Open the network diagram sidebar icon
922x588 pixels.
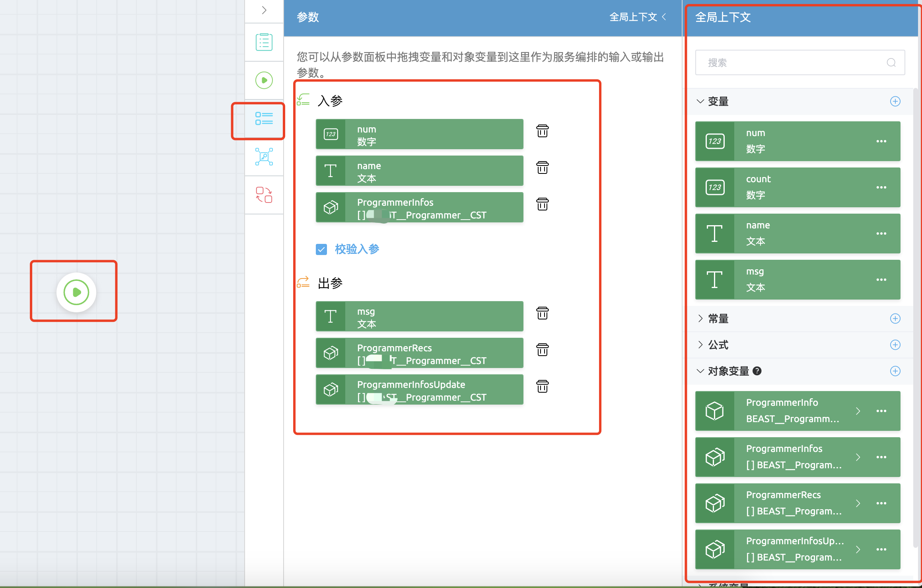pyautogui.click(x=264, y=157)
